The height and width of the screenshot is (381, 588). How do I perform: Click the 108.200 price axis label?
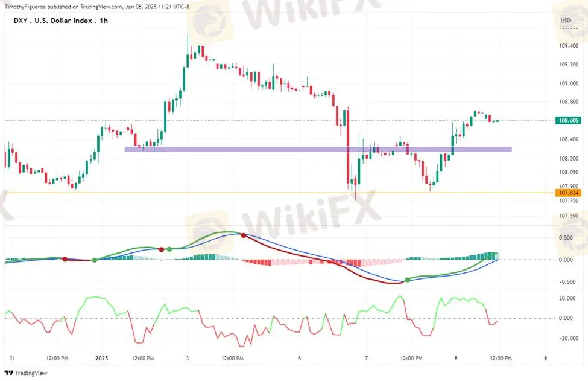[x=569, y=158]
